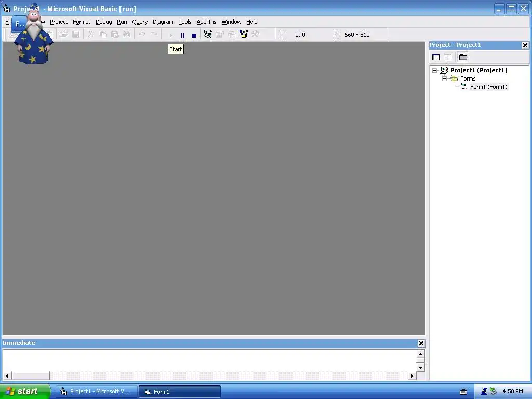Screen dimensions: 532x399
Task: Open the Diagram menu
Action: 163,22
